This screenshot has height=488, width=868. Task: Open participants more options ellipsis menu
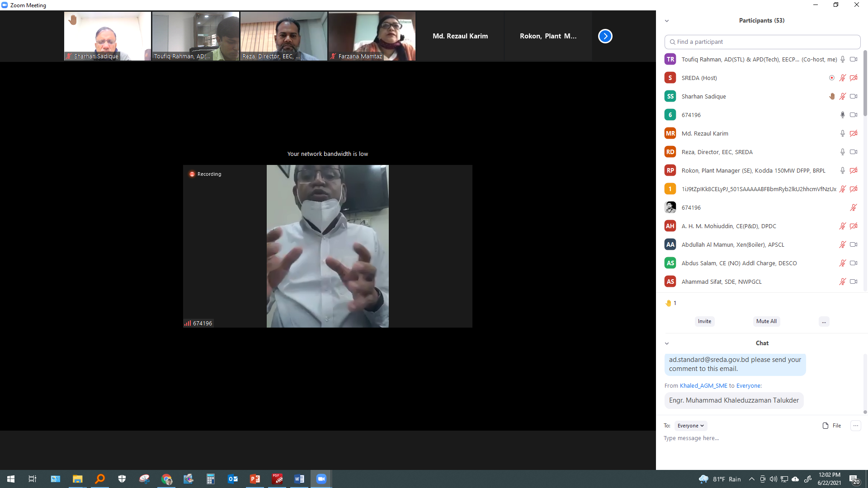[824, 322]
